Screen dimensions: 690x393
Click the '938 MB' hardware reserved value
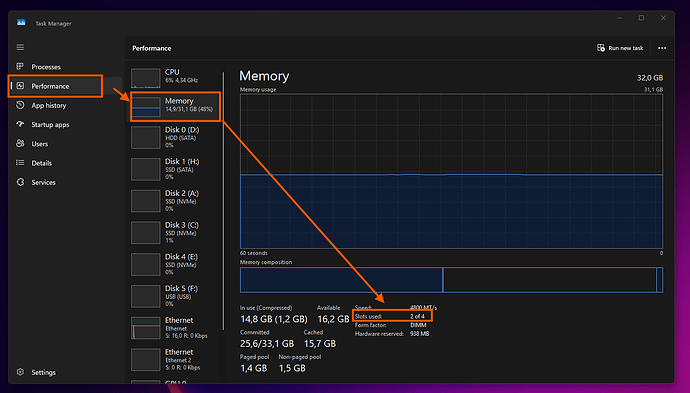tap(419, 334)
